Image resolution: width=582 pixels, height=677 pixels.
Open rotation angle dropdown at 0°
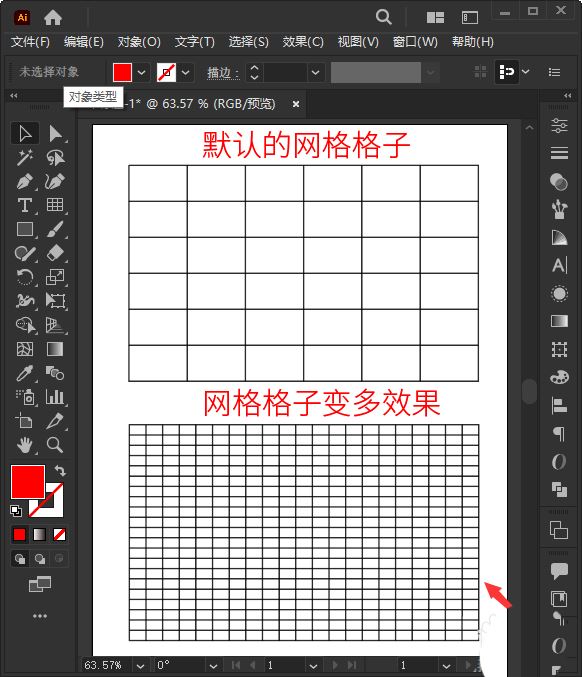click(x=213, y=666)
